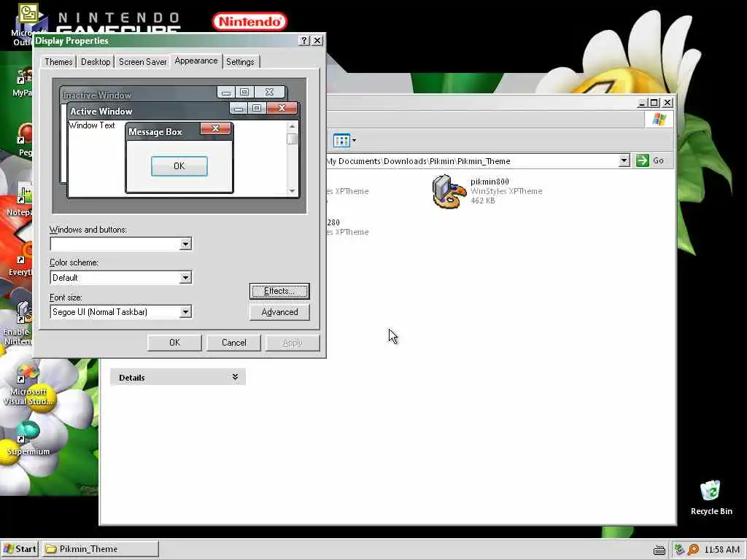Confirm Display Properties with bottom OK button
This screenshot has width=747, height=560.
174,343
